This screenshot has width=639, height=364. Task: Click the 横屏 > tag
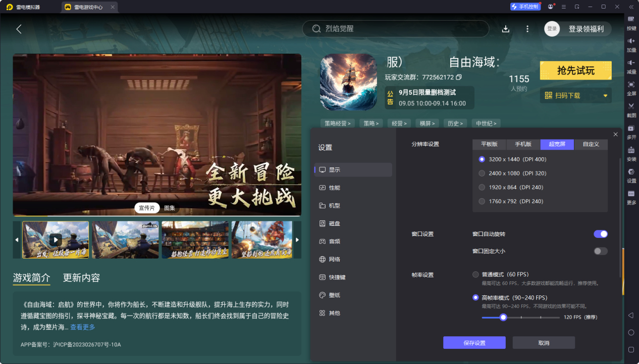pyautogui.click(x=427, y=123)
